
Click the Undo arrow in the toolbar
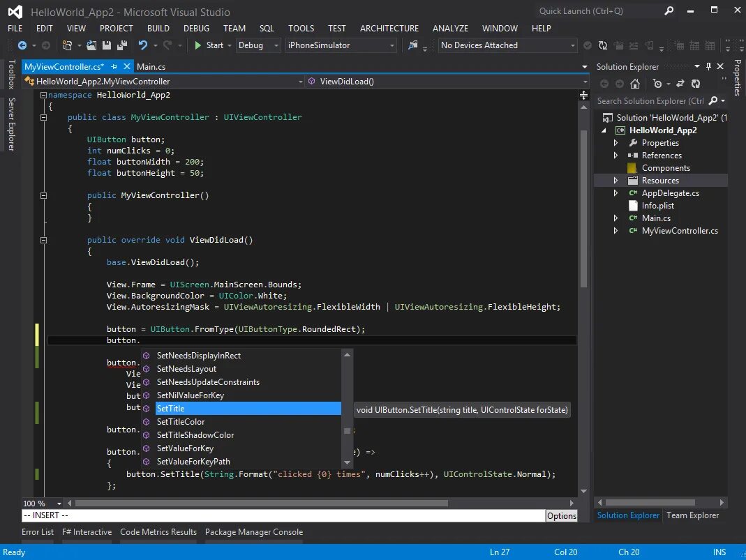tap(143, 45)
